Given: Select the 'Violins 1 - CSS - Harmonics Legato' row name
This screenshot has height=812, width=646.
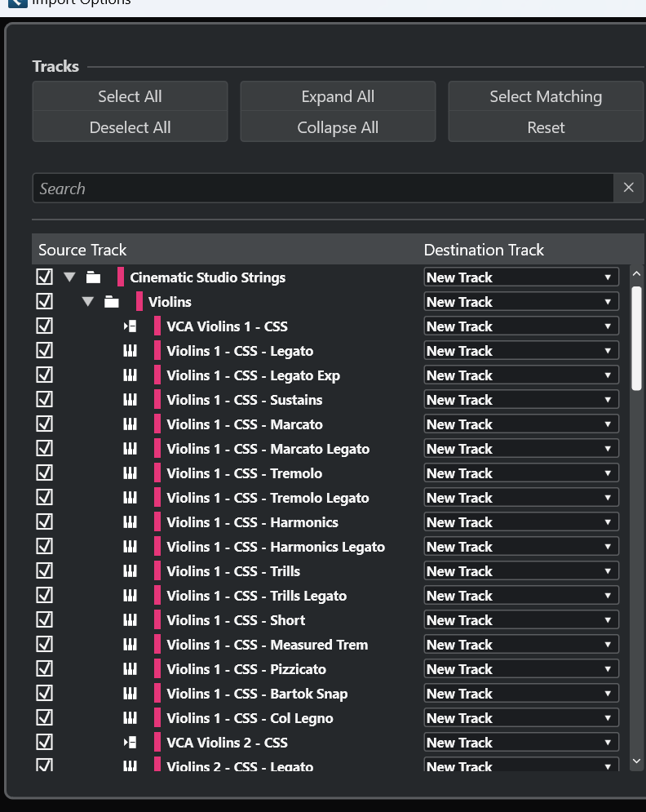Looking at the screenshot, I should pos(276,547).
